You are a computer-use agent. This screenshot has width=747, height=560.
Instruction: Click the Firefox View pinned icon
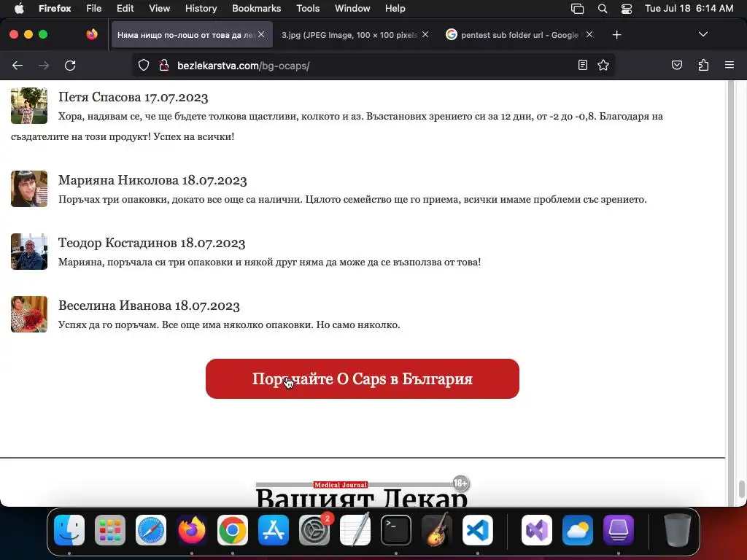pos(92,34)
